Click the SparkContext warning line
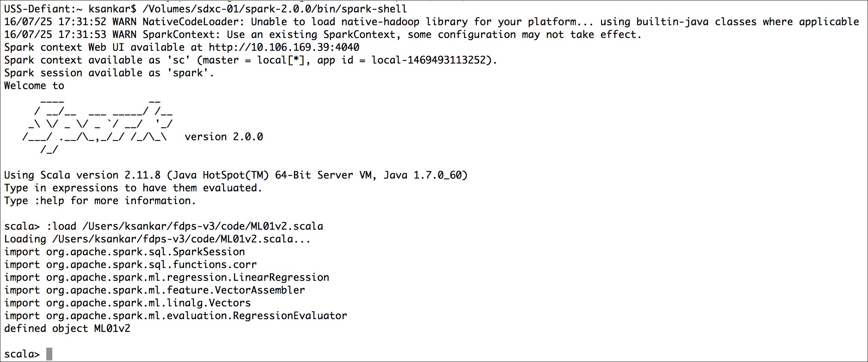Screen dimensions: 868x362 (323, 35)
